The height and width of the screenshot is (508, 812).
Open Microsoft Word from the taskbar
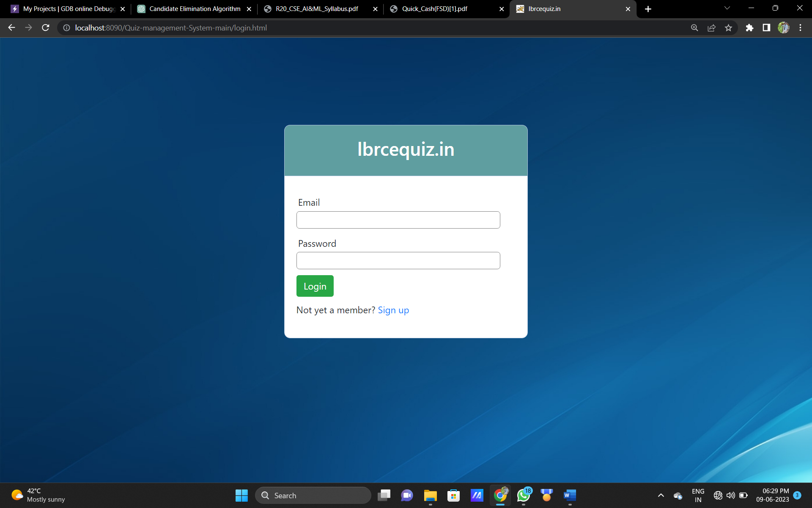click(569, 495)
